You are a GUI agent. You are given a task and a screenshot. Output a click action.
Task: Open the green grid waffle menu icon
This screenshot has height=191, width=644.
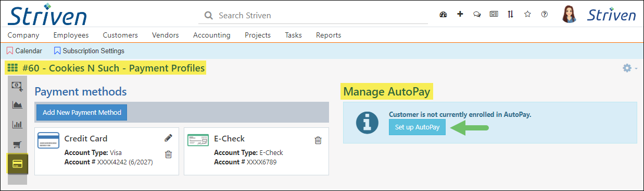12,68
